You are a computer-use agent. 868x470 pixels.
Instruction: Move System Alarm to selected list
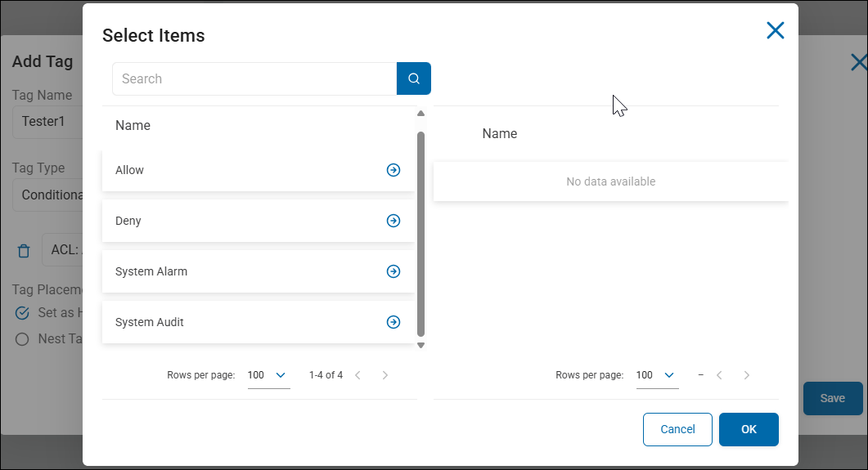click(394, 271)
